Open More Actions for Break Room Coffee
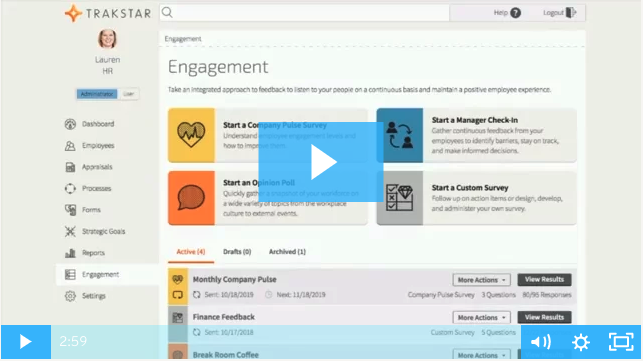Screen dimensions: 643x361 [481, 355]
